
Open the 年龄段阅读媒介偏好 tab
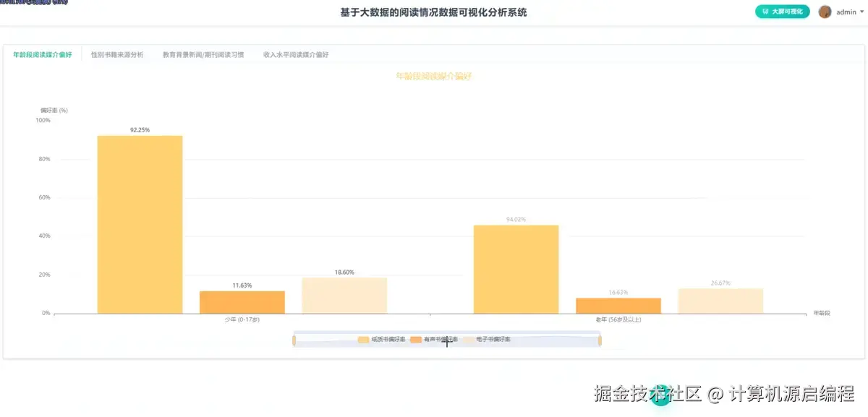[43, 54]
